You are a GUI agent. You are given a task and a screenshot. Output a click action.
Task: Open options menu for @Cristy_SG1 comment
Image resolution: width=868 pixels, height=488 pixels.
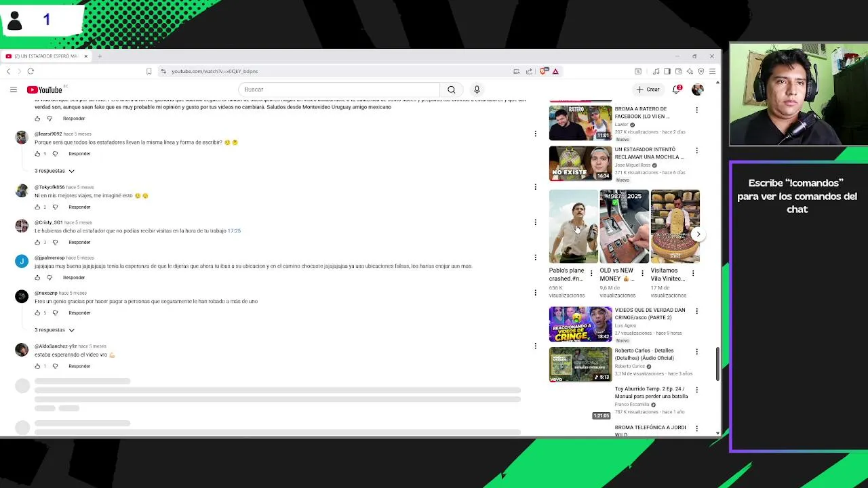pyautogui.click(x=535, y=222)
